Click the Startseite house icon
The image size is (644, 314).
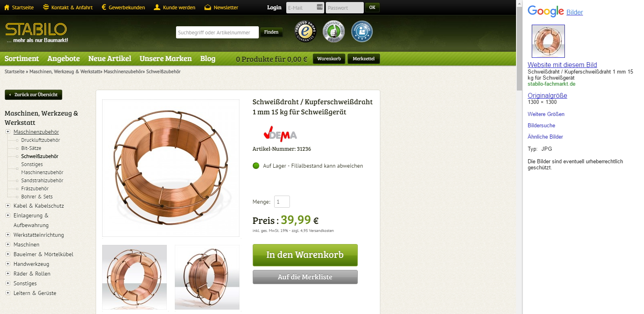[6, 7]
